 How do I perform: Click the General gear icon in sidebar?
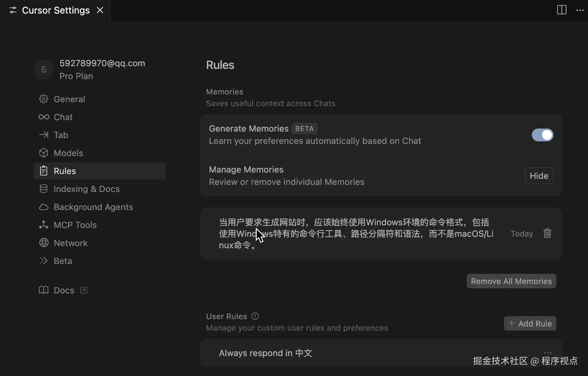click(44, 99)
